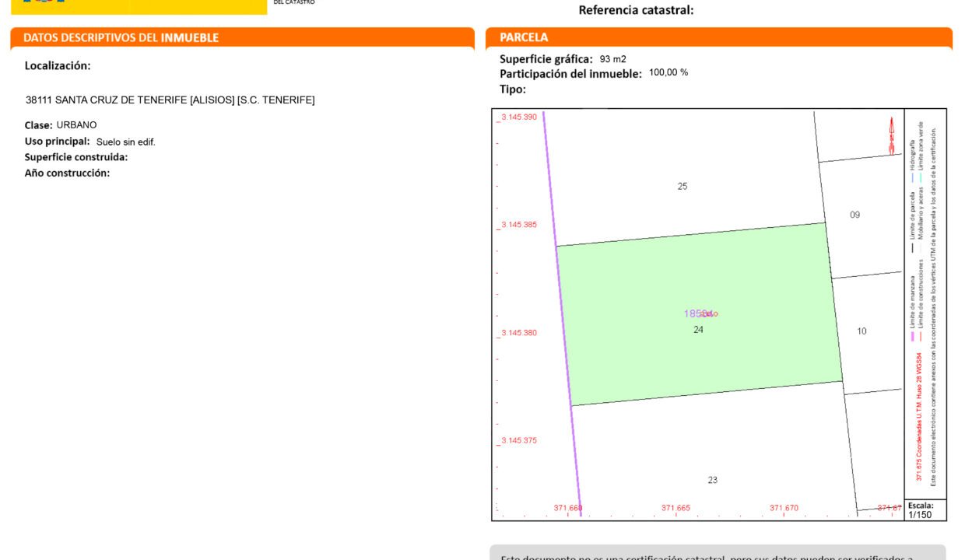Screen dimensions: 965x560
Task: Click the '93 m2' surface value
Action: [613, 59]
